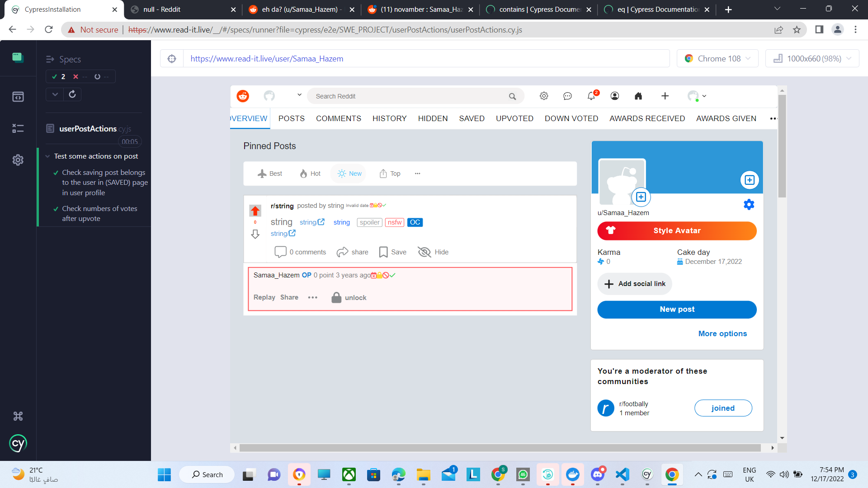868x488 pixels.
Task: Expand the 1000x660 viewport dropdown
Action: pos(812,59)
